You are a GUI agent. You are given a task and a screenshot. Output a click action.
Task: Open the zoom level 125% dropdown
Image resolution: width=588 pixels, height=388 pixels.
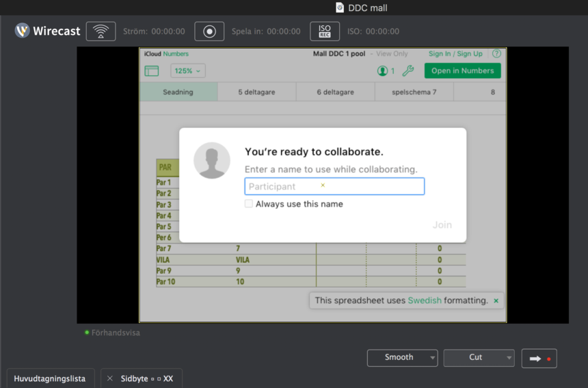point(188,70)
